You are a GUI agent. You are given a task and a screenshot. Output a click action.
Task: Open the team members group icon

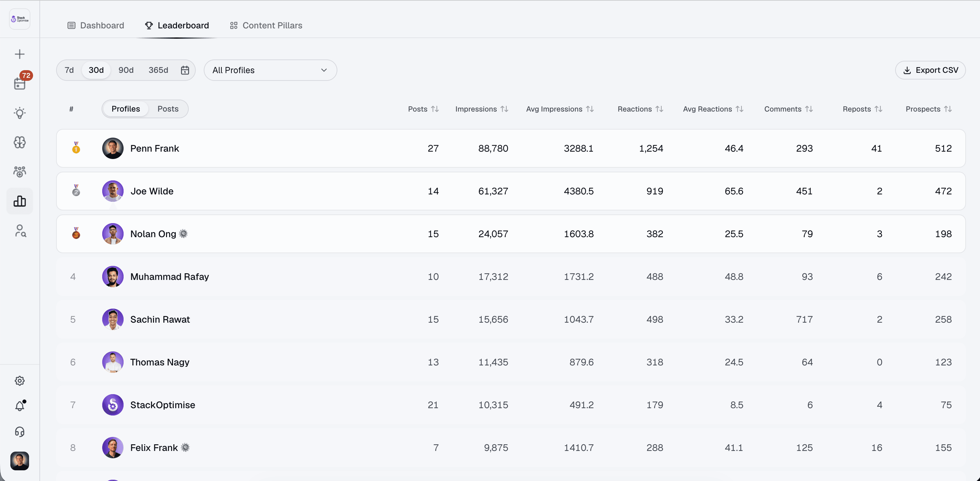click(x=20, y=172)
